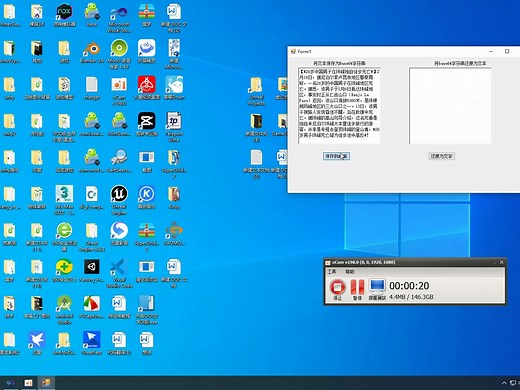Select the 'tp' document desktop icon
520x390 pixels.
(174, 121)
